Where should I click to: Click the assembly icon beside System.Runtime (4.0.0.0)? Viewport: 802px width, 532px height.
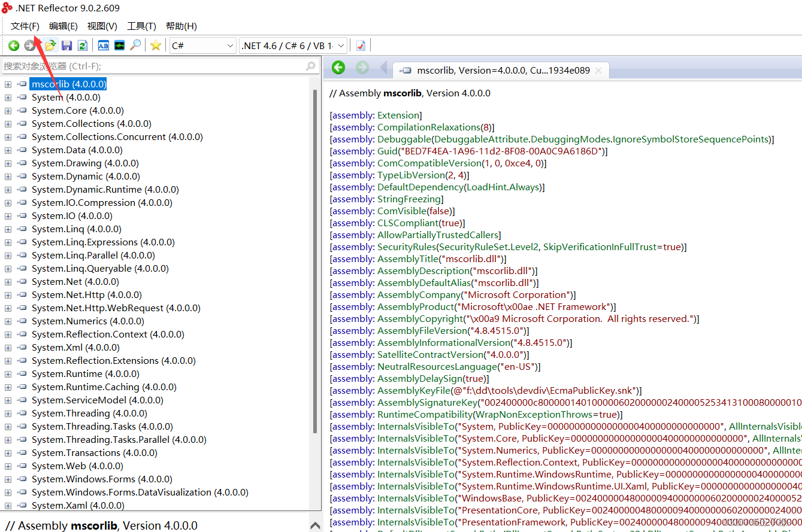click(22, 374)
